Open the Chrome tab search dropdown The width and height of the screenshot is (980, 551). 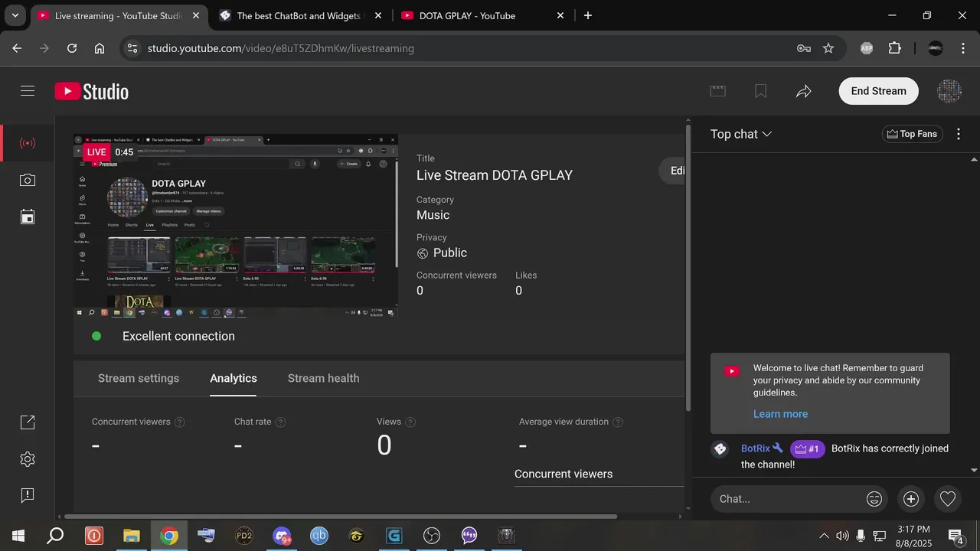click(15, 15)
